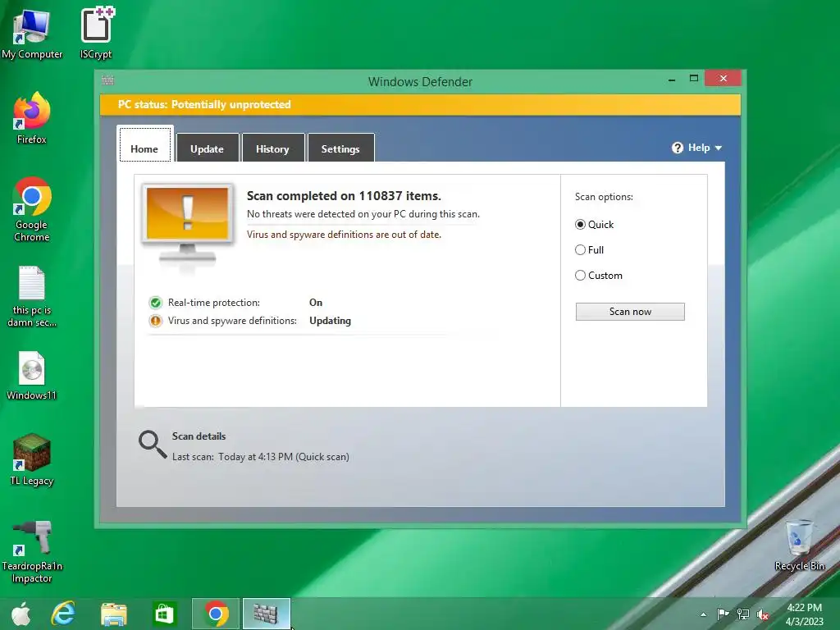Open My Computer desktop icon

pos(32,32)
